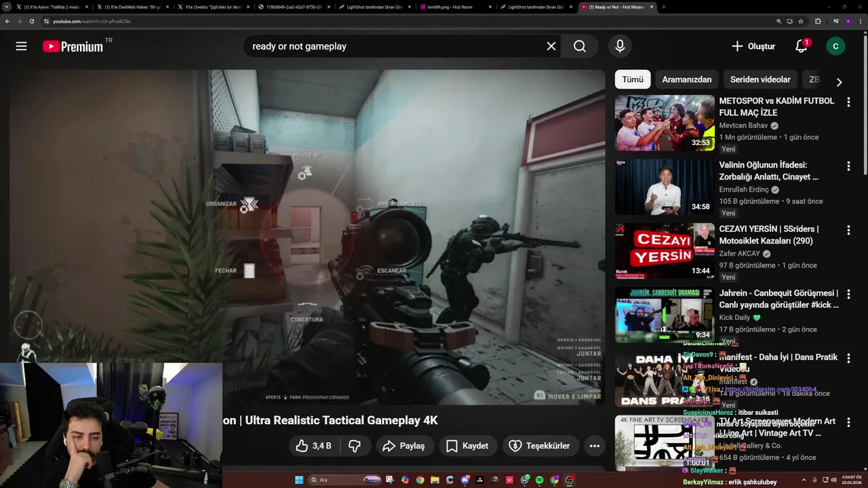This screenshot has height=488, width=868.
Task: Open Spotify from the taskbar
Action: [x=540, y=480]
